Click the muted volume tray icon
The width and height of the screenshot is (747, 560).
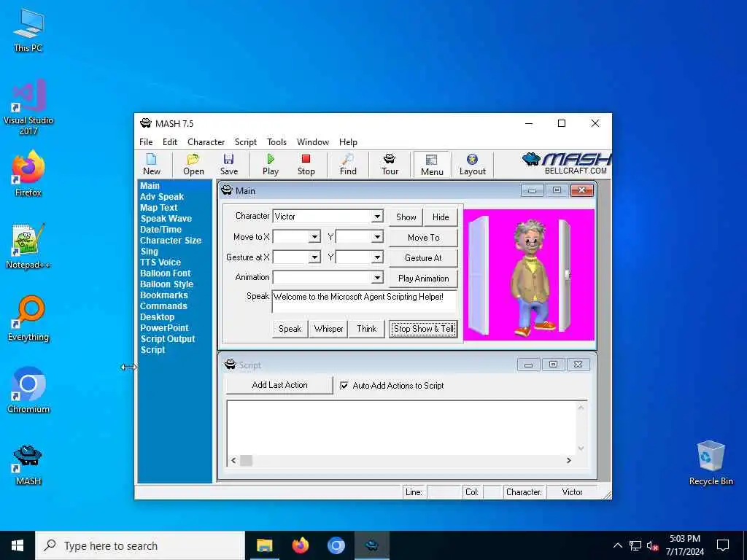point(652,545)
